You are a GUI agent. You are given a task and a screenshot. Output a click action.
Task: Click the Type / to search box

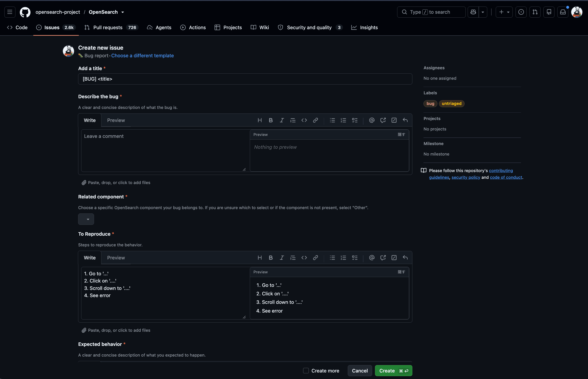[431, 12]
